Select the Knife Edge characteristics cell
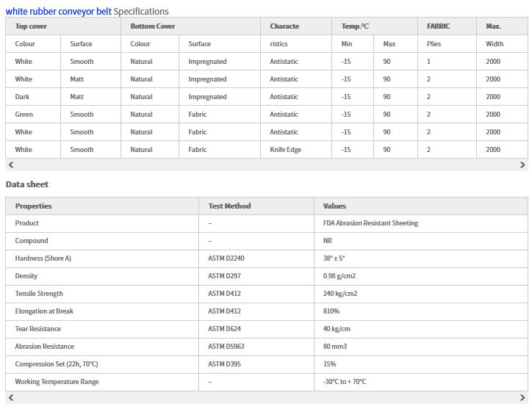 [285, 150]
